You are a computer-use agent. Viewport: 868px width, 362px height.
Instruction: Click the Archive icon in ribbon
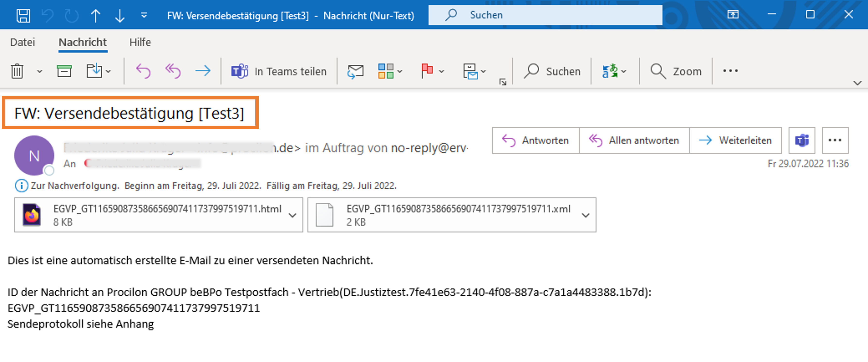64,71
